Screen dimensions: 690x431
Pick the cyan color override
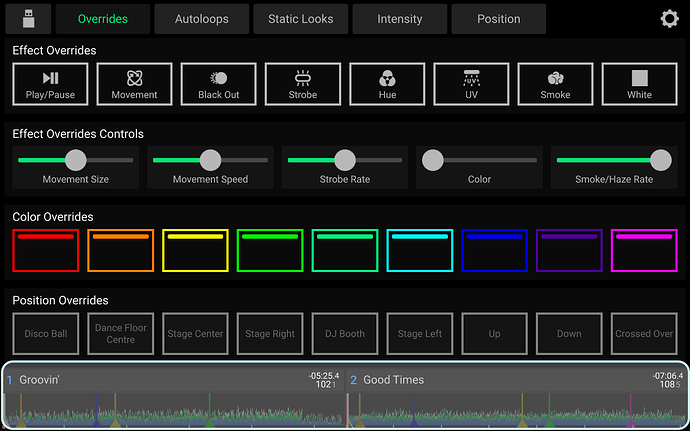pyautogui.click(x=420, y=250)
